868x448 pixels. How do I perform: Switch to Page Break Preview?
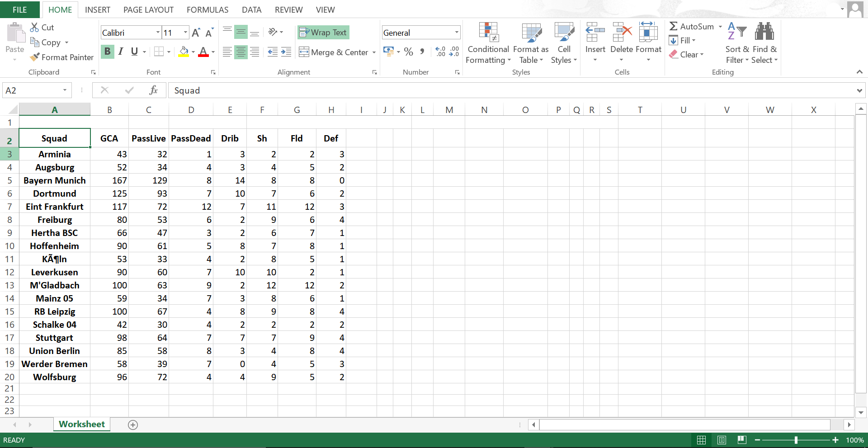(741, 440)
